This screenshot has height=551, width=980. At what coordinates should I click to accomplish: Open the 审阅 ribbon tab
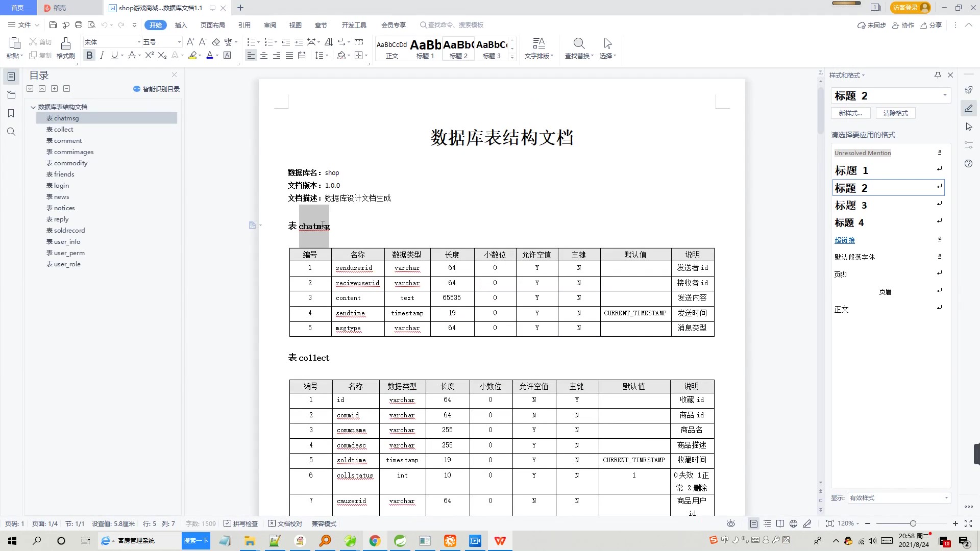[269, 25]
